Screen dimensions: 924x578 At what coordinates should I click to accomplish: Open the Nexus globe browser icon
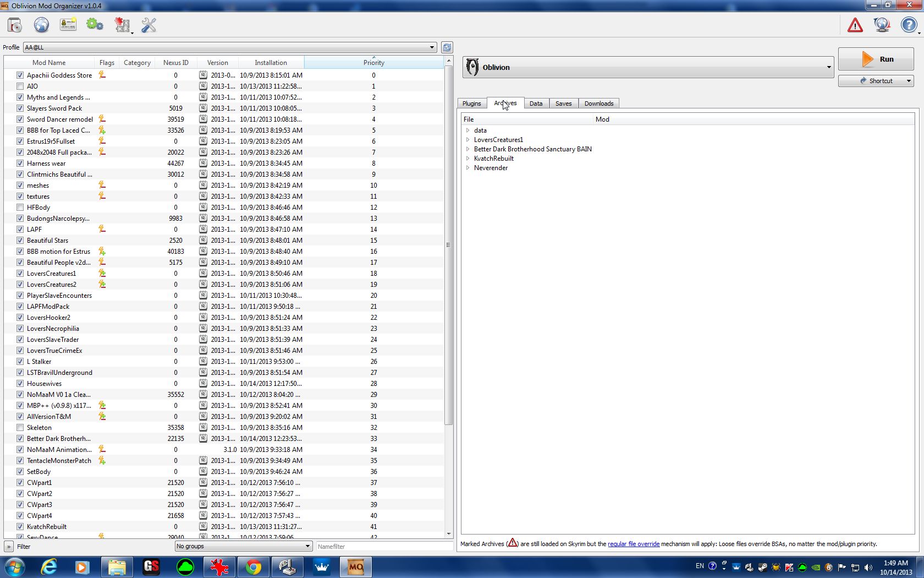pos(41,25)
